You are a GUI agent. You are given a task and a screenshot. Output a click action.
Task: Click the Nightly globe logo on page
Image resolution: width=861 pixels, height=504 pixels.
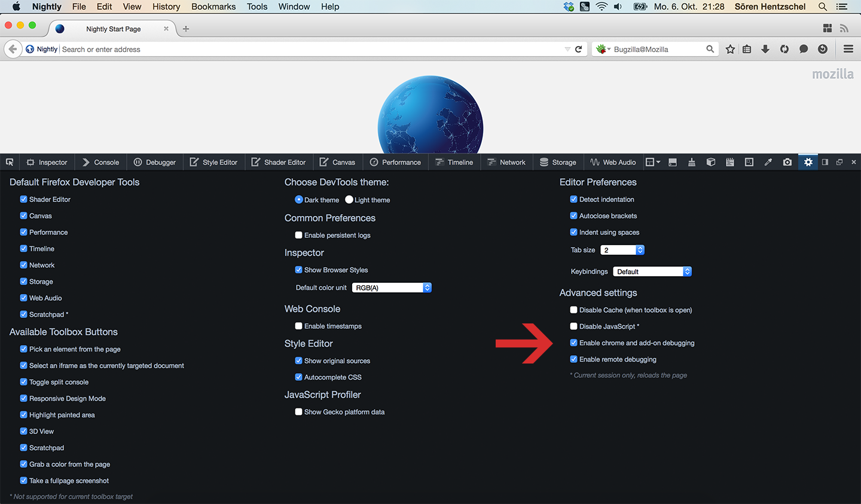pos(430,114)
